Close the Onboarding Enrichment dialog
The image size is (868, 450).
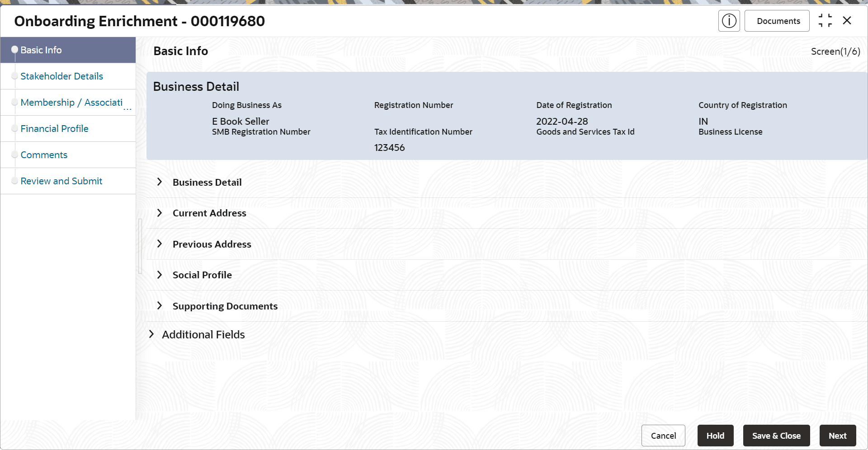tap(847, 21)
